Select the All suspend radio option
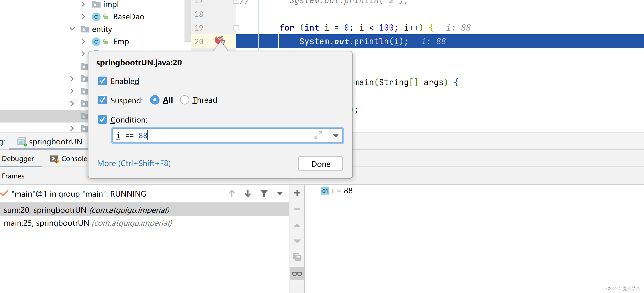 (x=155, y=100)
